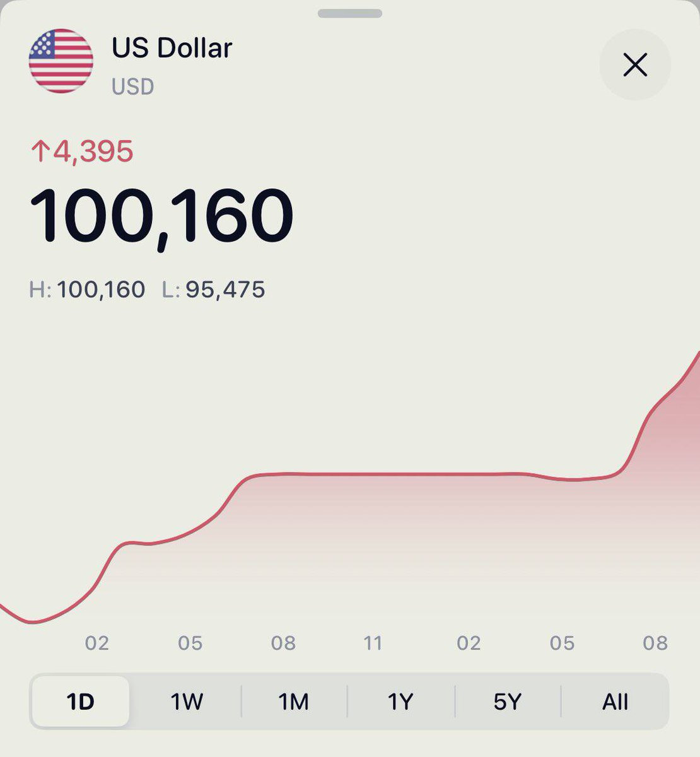Tap the US Dollar title

(172, 48)
